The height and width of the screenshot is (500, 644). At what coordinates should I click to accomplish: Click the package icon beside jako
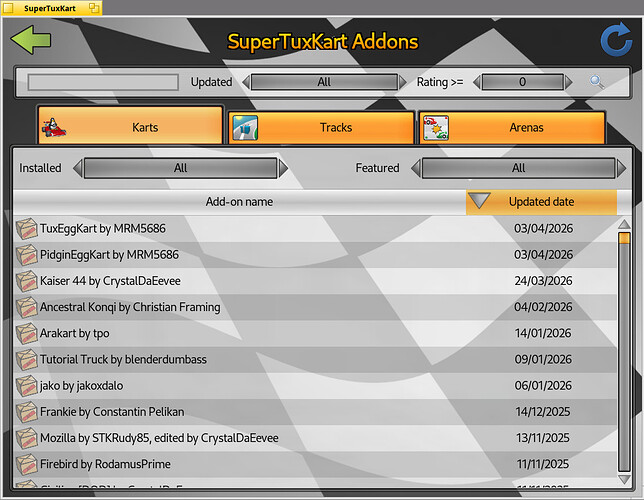pos(26,386)
